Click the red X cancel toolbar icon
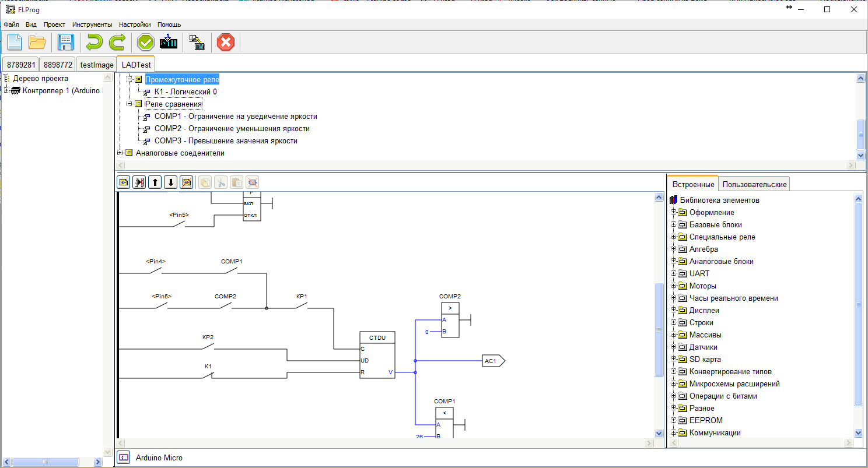 click(225, 43)
